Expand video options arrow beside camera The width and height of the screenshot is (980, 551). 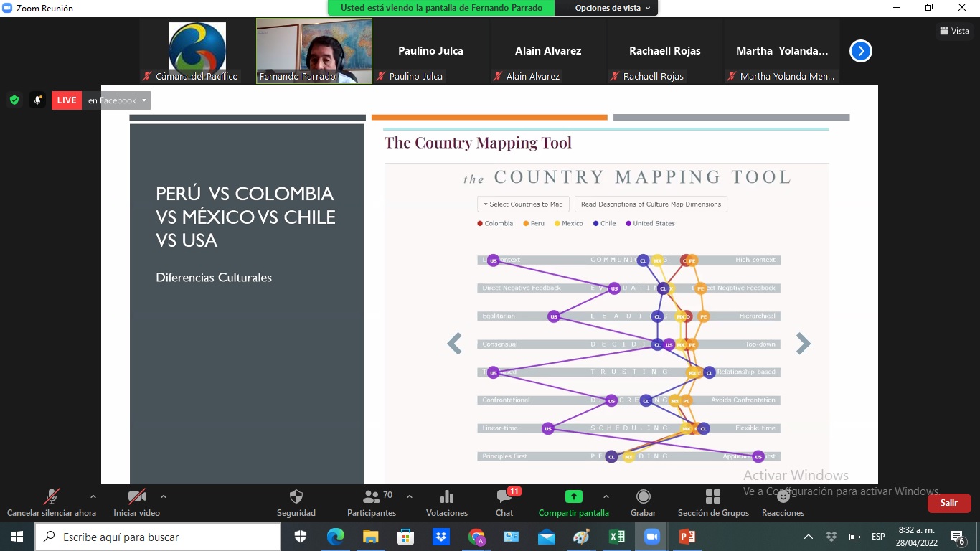pos(164,496)
